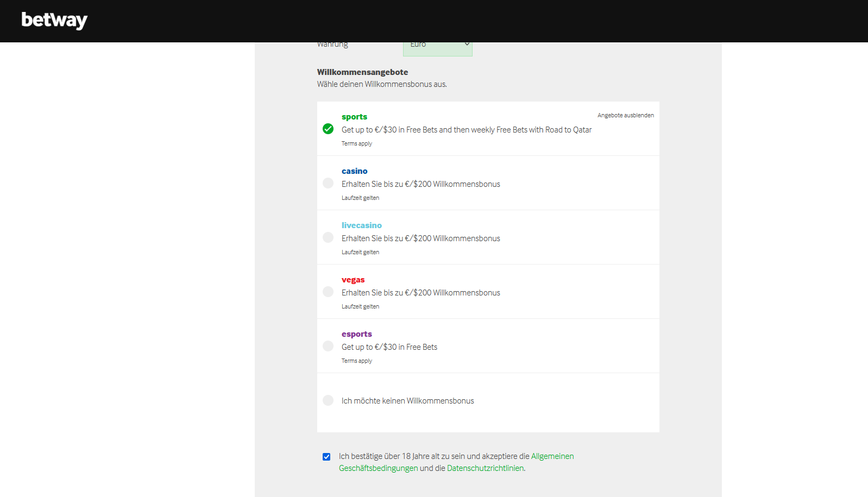Open Laufzeit gelten under livecasino offer
Screen dimensions: 868x497
point(360,252)
